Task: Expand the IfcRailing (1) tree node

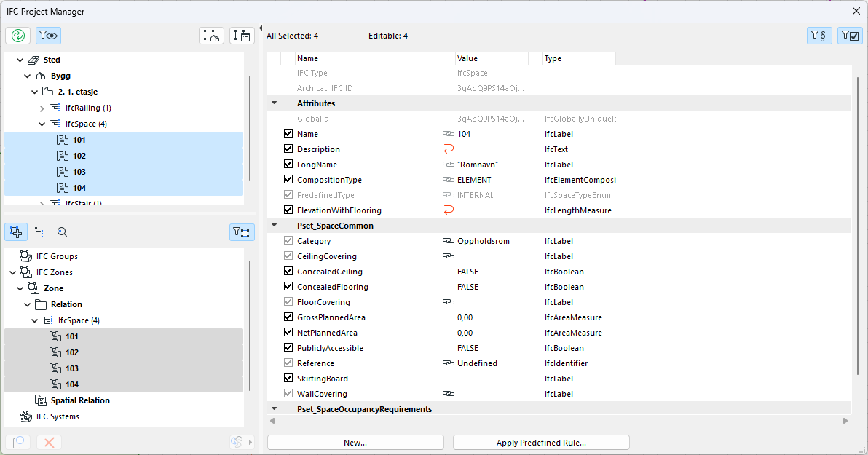Action: pos(42,108)
